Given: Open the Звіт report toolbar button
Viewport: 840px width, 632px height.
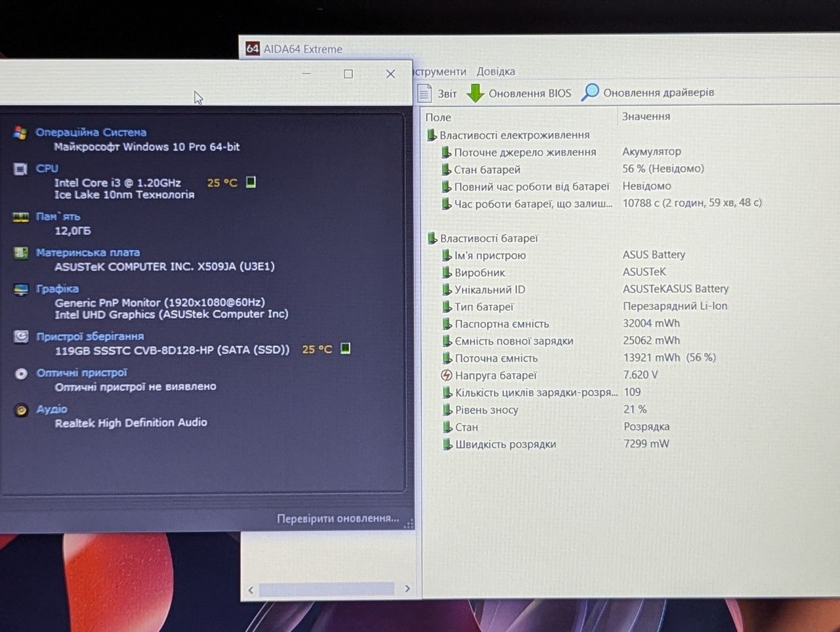Looking at the screenshot, I should (x=438, y=93).
